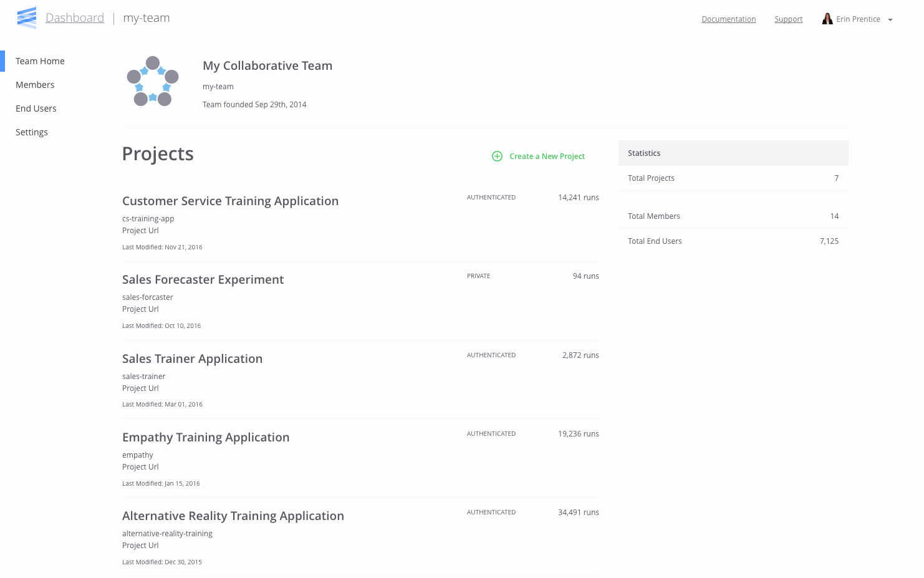924x578 pixels.
Task: Click Erin Prentice's profile picture
Action: click(827, 19)
